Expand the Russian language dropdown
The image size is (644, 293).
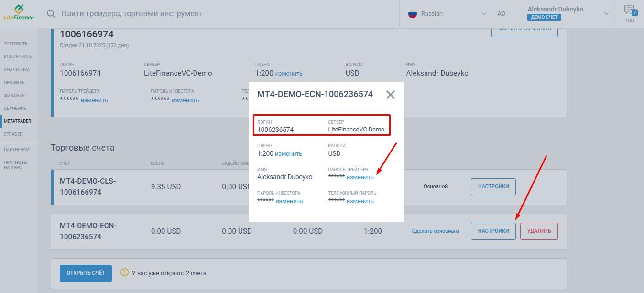point(483,14)
